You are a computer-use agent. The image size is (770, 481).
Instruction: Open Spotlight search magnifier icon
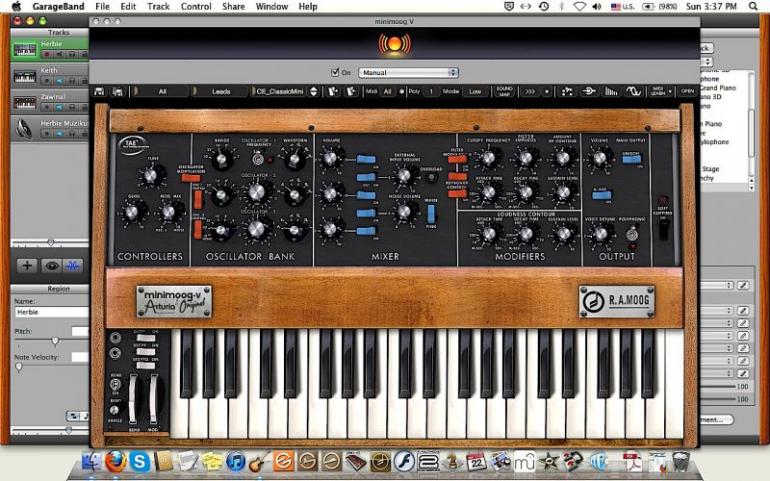[x=753, y=6]
